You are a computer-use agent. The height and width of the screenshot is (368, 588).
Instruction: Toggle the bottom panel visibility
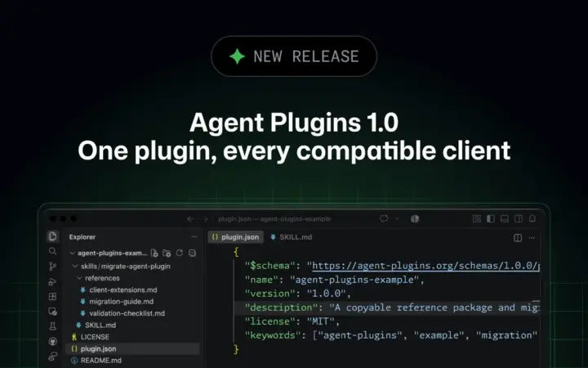pos(505,218)
